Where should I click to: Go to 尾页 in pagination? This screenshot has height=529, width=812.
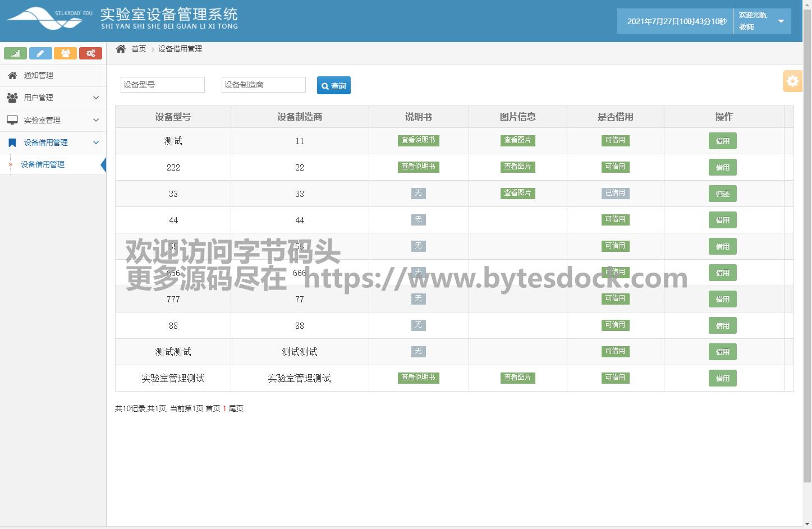236,408
